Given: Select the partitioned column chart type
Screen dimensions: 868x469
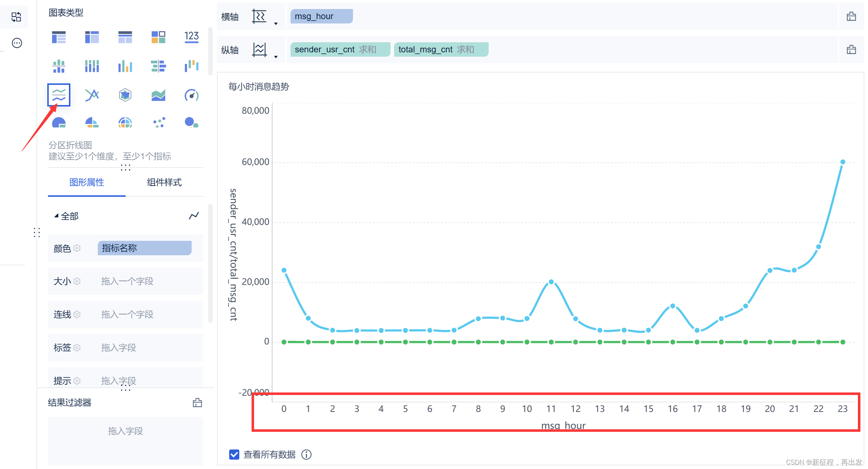Looking at the screenshot, I should pyautogui.click(x=59, y=66).
